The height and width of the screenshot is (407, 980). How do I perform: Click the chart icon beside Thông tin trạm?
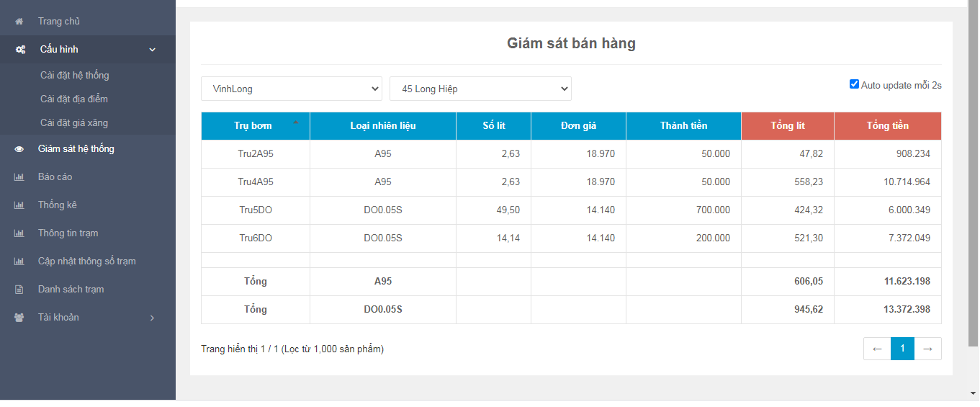[x=19, y=233]
